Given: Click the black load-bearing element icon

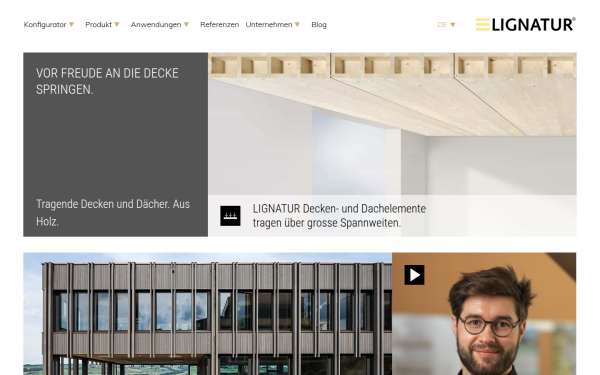Looking at the screenshot, I should tap(230, 216).
